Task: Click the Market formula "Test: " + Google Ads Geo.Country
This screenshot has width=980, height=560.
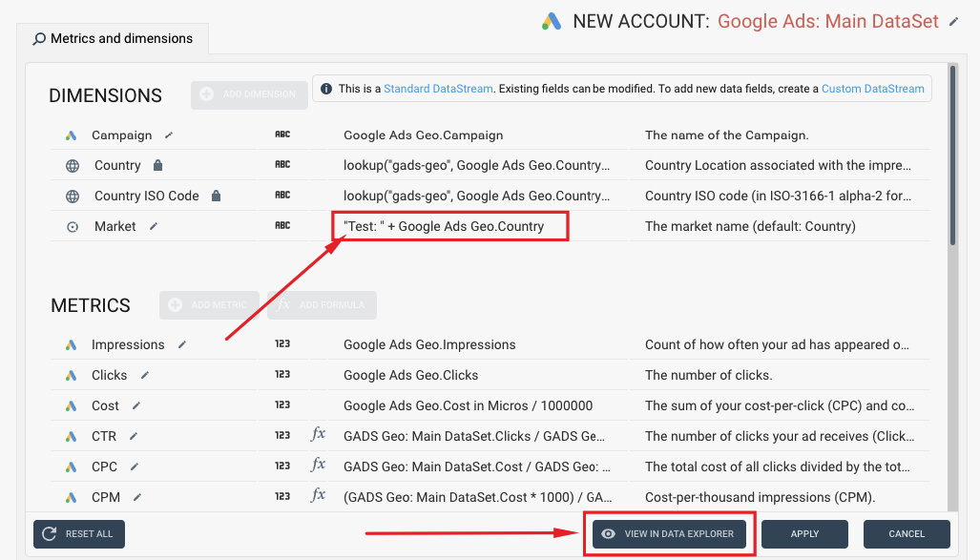Action: (444, 226)
